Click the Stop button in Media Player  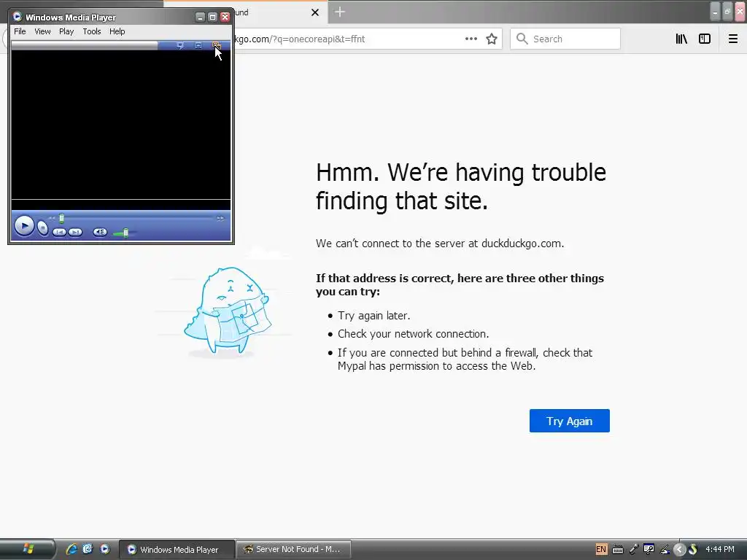[x=42, y=228]
